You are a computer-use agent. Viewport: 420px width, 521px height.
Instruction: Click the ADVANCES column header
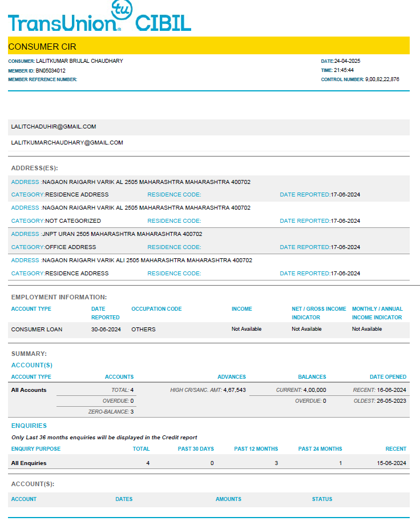[232, 377]
